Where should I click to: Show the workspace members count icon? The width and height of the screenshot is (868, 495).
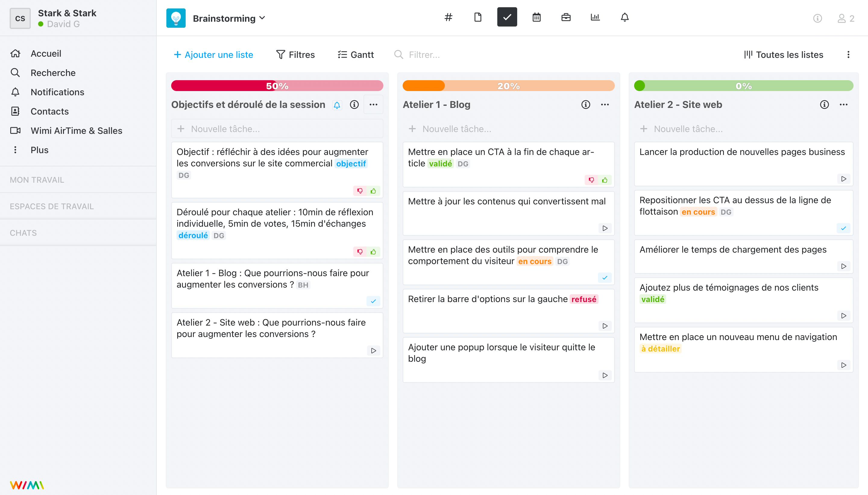click(x=846, y=18)
